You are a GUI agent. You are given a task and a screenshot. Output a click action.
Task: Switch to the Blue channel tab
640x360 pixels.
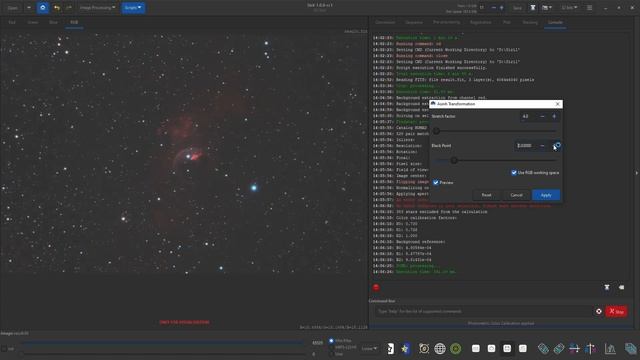53,22
